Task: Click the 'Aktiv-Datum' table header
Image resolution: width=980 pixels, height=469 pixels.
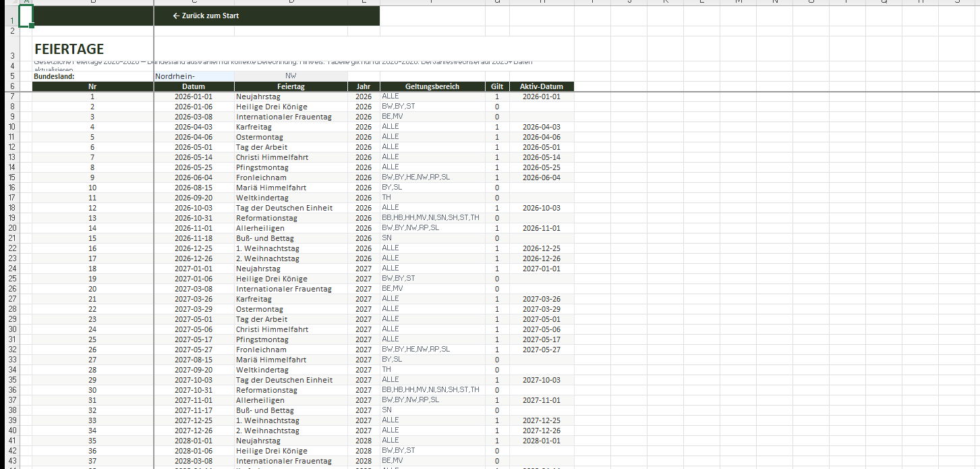Action: (x=541, y=86)
